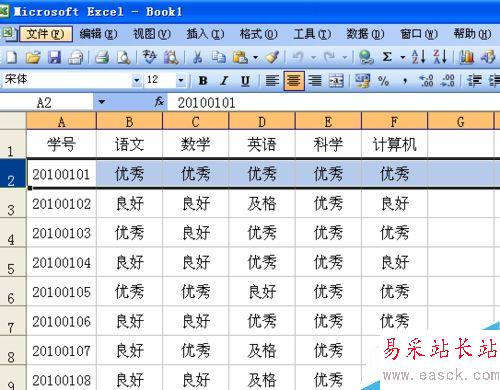
Task: Apply Comma style format
Action: pos(405,81)
